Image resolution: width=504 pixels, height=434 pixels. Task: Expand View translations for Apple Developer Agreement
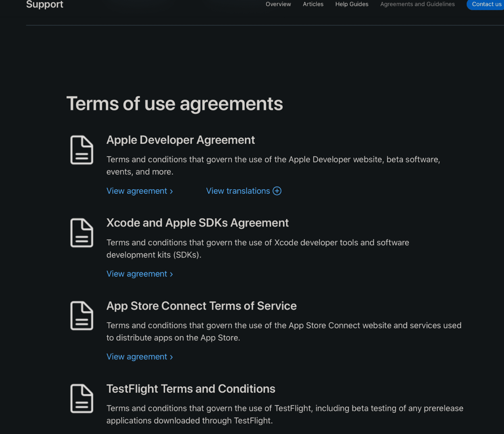tap(244, 191)
